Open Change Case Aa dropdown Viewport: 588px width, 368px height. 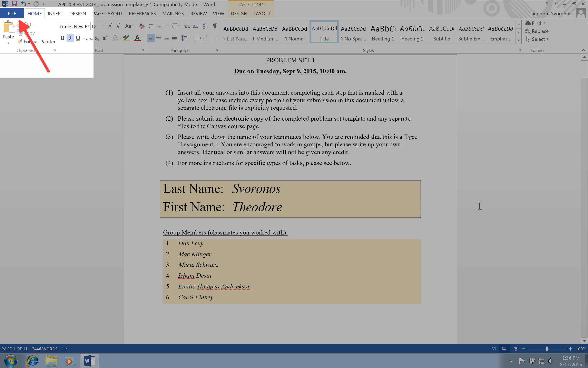[x=129, y=26]
